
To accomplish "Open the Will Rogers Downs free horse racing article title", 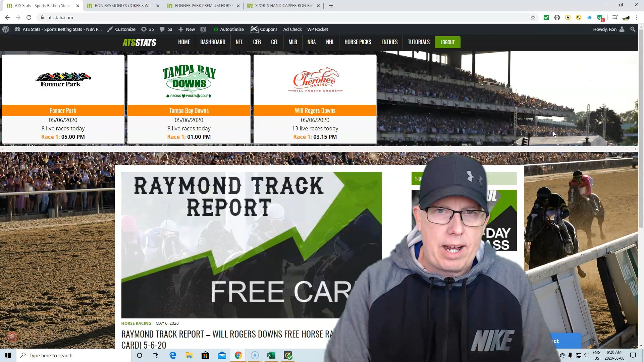I will point(227,340).
